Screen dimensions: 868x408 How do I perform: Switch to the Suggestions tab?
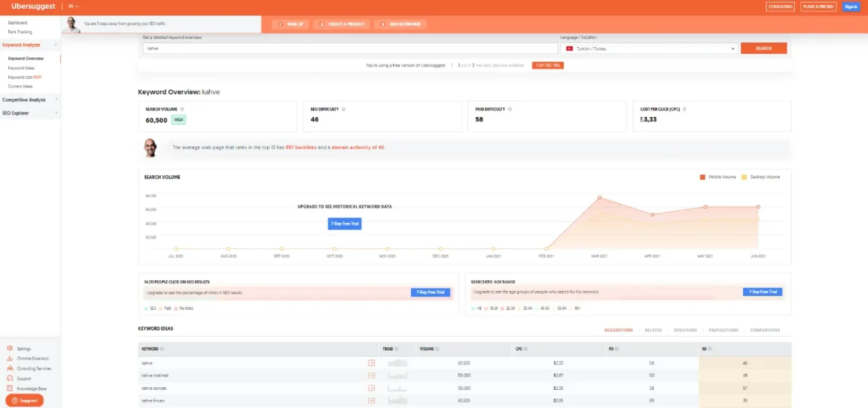[618, 330]
